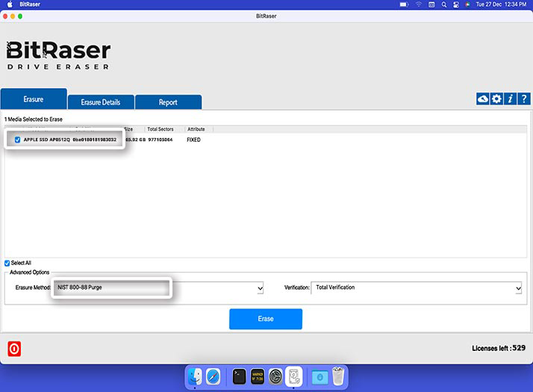
Task: Launch Safari from the dock
Action: (x=213, y=377)
